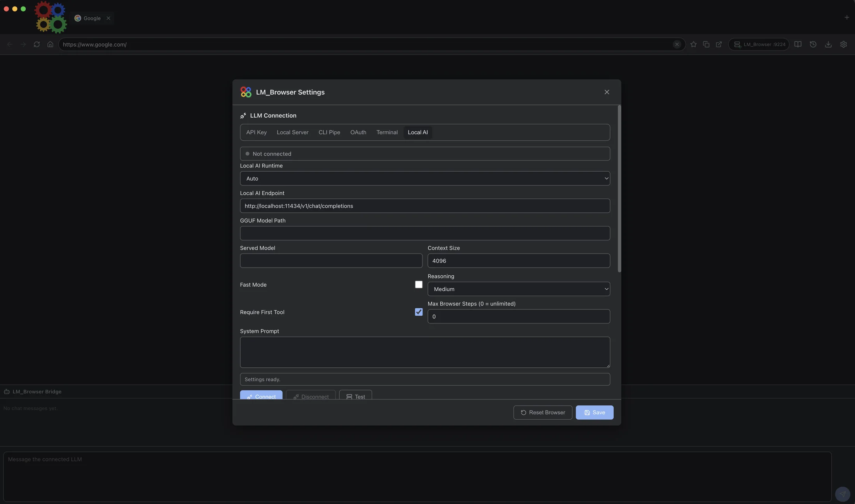Click the Connect button
The image size is (855, 504).
[261, 395]
